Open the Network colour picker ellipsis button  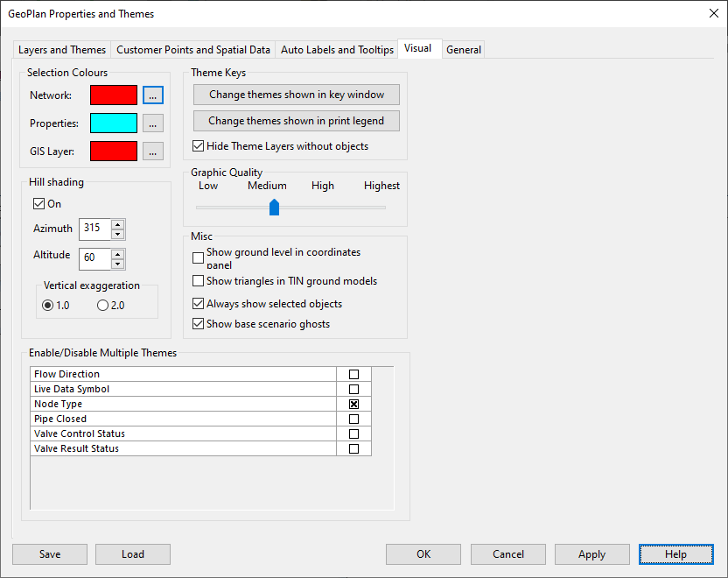pos(153,95)
